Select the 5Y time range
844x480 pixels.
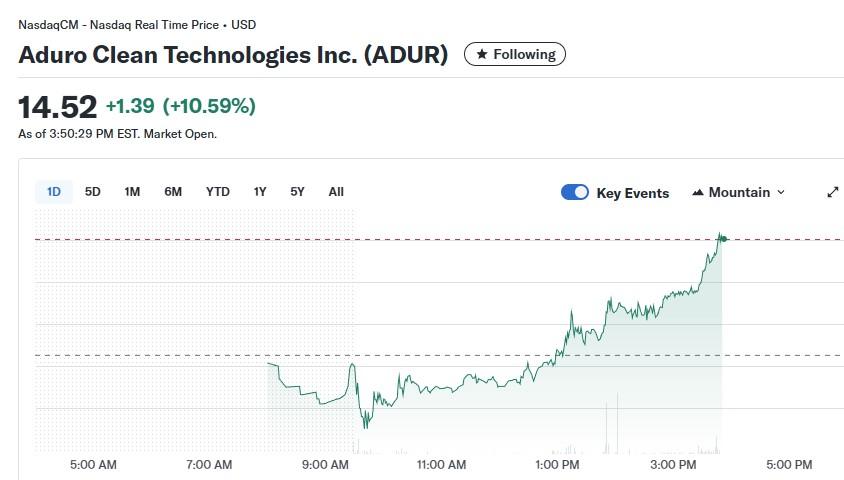coord(297,192)
